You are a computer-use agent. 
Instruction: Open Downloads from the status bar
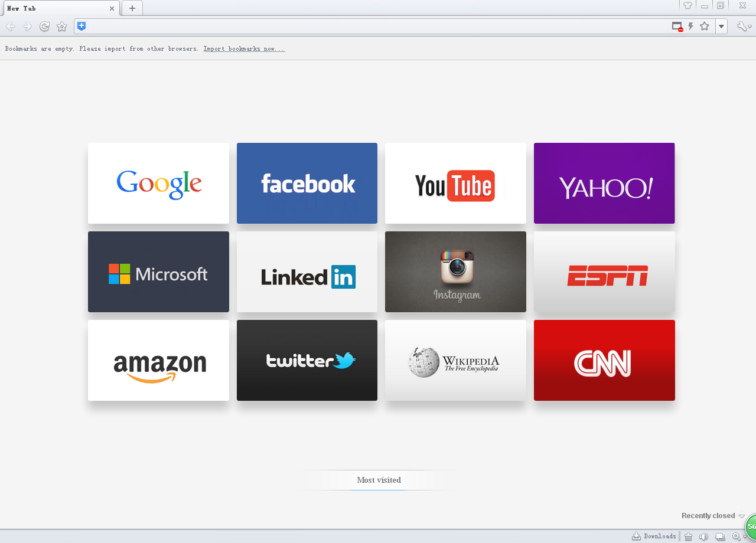pos(654,537)
